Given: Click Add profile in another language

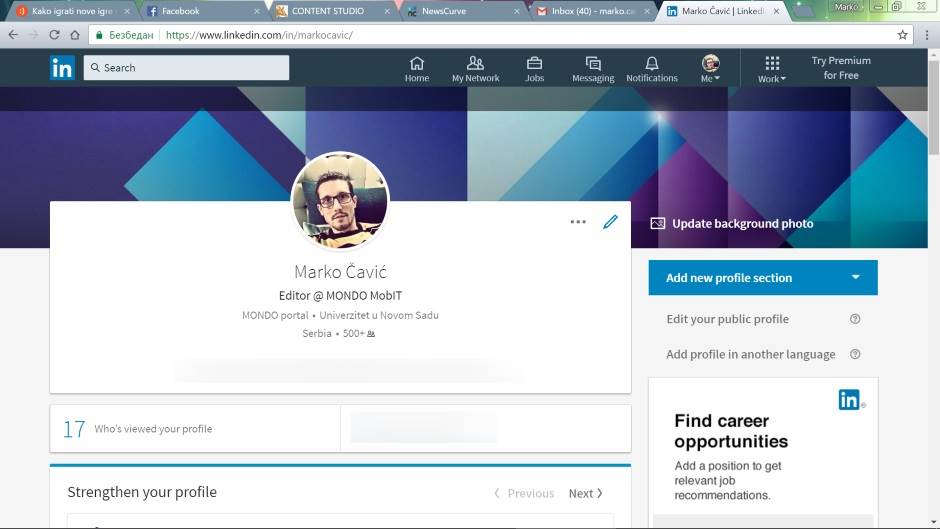Looking at the screenshot, I should 751,354.
